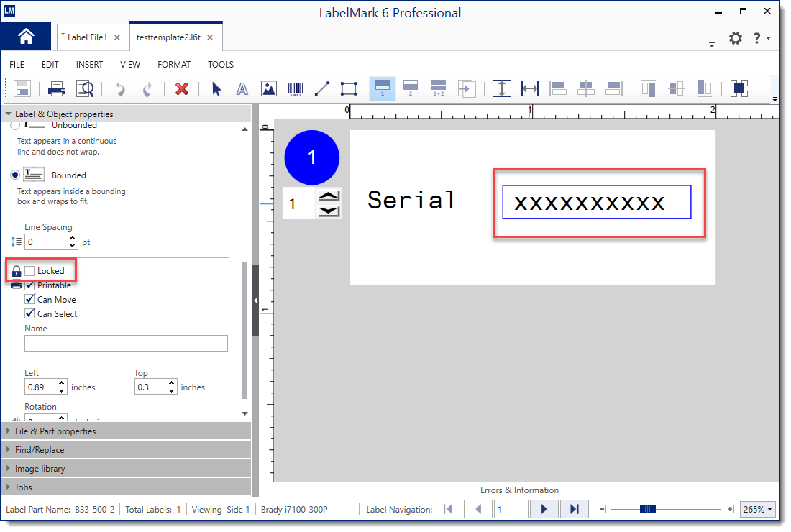Open the zoom 265% dropdown
Viewport: 791px width, 532px height.
click(x=758, y=509)
